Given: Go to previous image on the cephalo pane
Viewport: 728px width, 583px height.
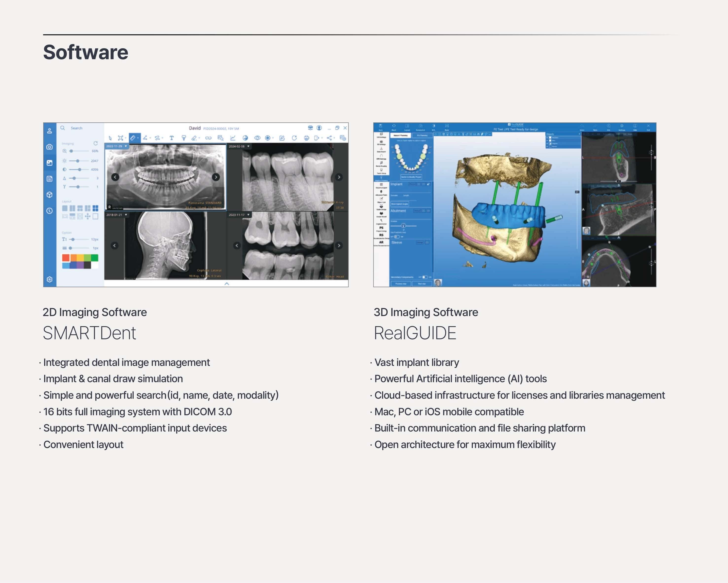Looking at the screenshot, I should 114,246.
